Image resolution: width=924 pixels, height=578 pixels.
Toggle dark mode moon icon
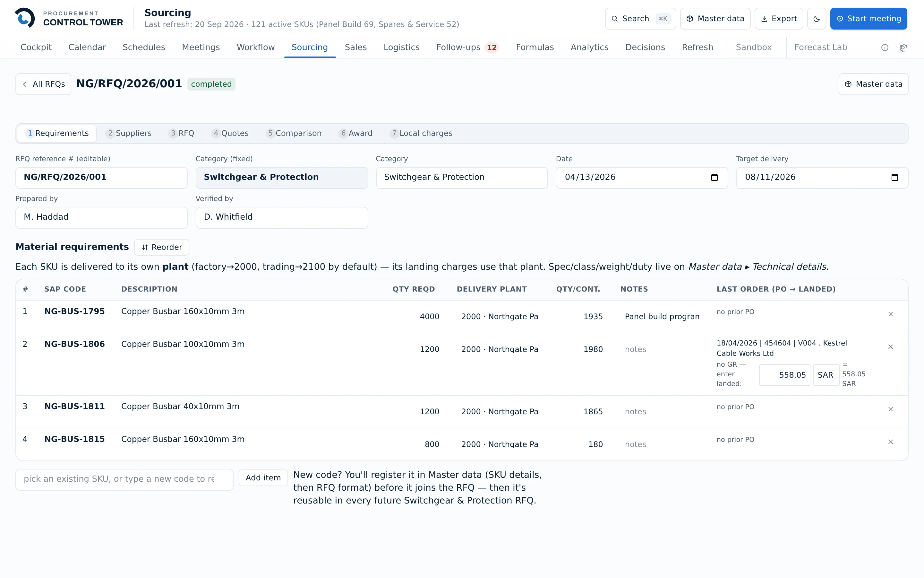pyautogui.click(x=816, y=19)
